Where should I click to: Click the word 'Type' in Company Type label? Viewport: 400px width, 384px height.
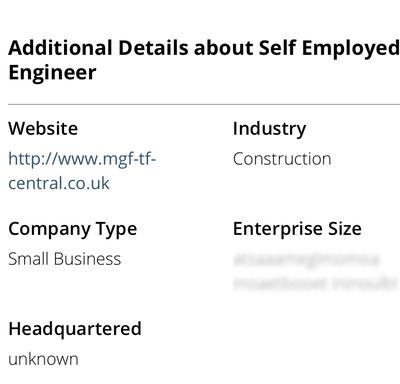pos(116,230)
